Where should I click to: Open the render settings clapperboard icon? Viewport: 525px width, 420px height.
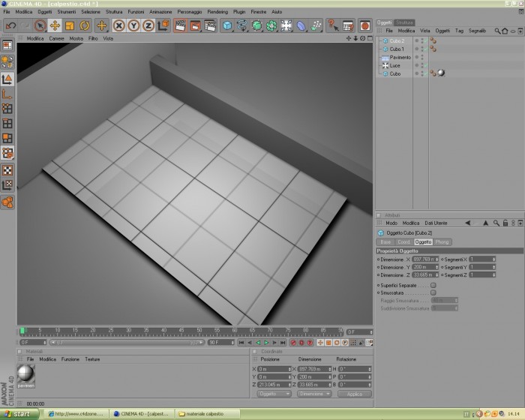pos(210,25)
